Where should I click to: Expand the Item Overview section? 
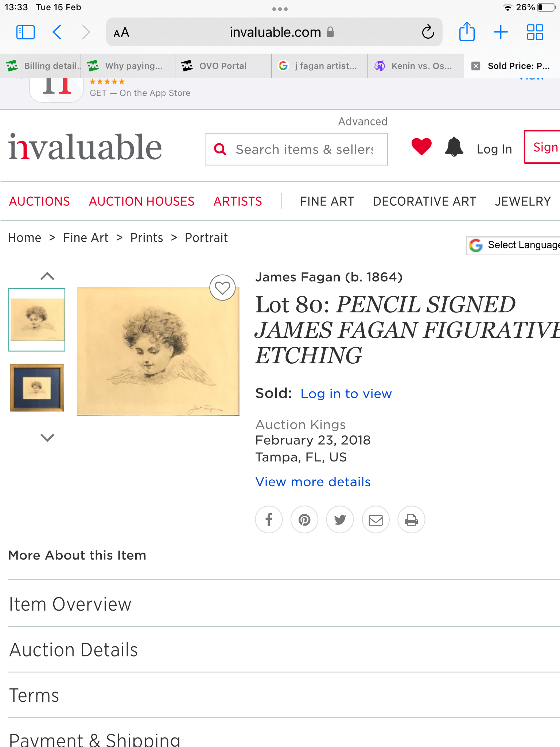[70, 604]
